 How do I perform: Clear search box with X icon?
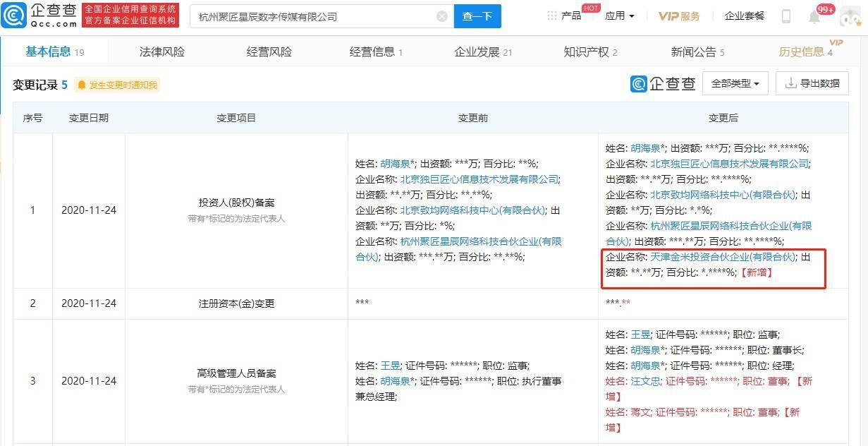(442, 16)
